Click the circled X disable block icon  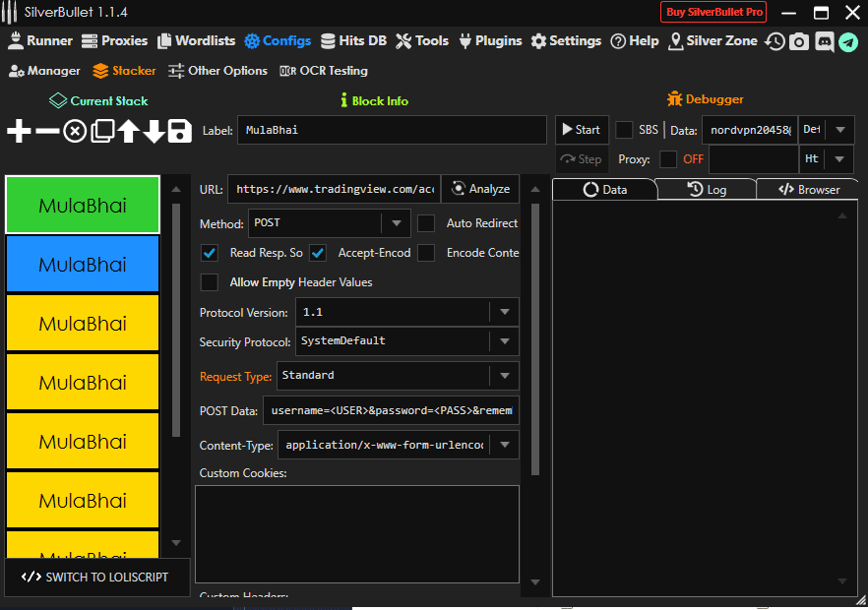click(75, 131)
